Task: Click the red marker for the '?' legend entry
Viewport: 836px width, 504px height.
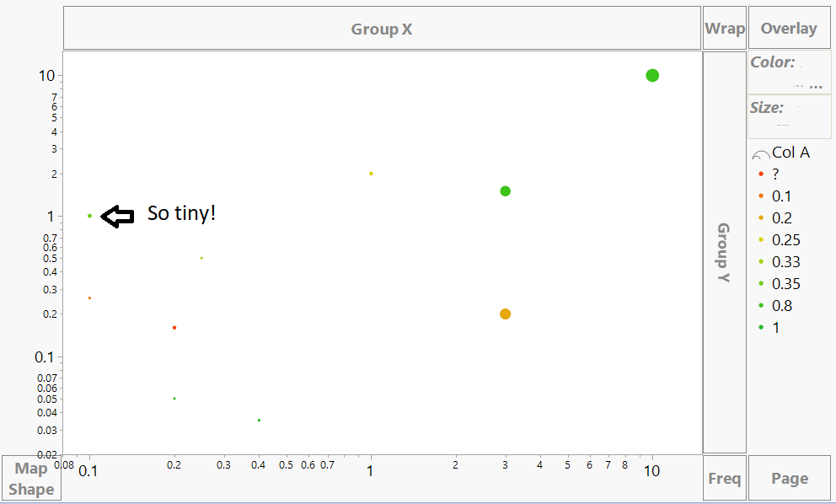Action: 761,174
